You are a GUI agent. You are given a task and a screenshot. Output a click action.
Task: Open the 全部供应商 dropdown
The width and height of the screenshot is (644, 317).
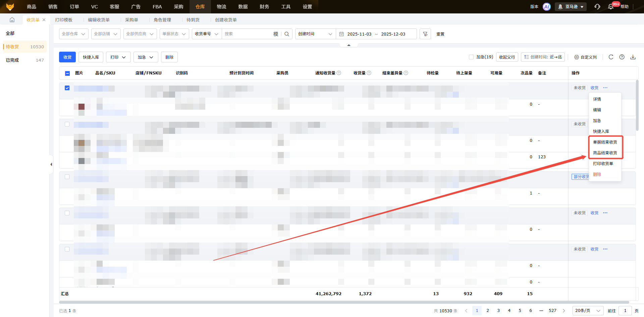click(140, 34)
